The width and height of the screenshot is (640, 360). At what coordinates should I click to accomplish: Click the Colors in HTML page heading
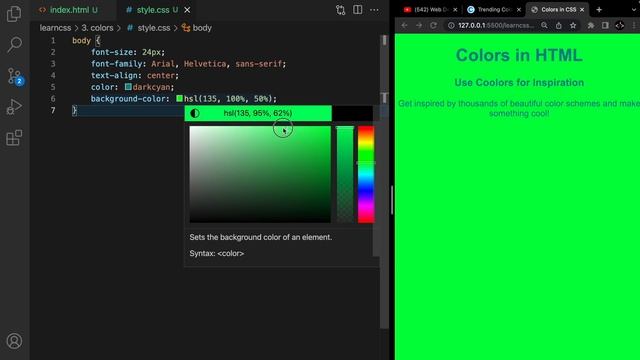point(519,55)
